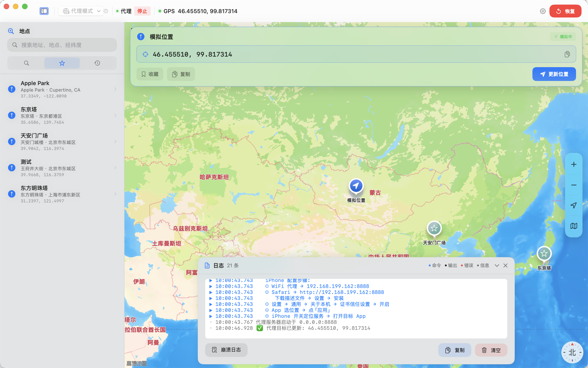The height and width of the screenshot is (368, 588).
Task: Select 东京塔 favorite location
Action: (62, 115)
